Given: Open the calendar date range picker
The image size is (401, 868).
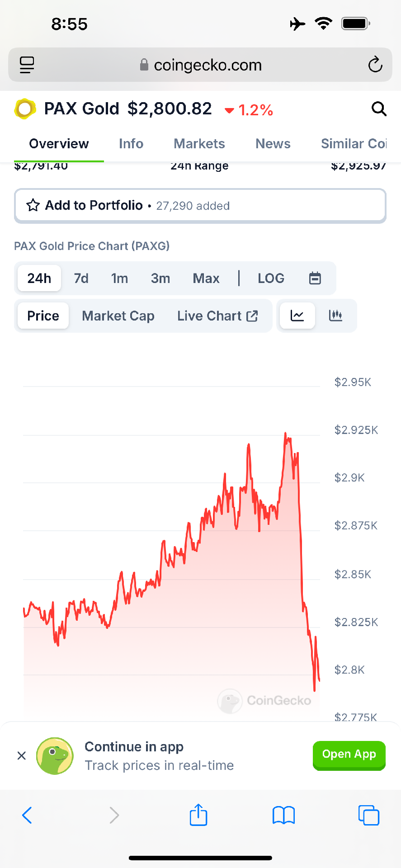Looking at the screenshot, I should [315, 278].
